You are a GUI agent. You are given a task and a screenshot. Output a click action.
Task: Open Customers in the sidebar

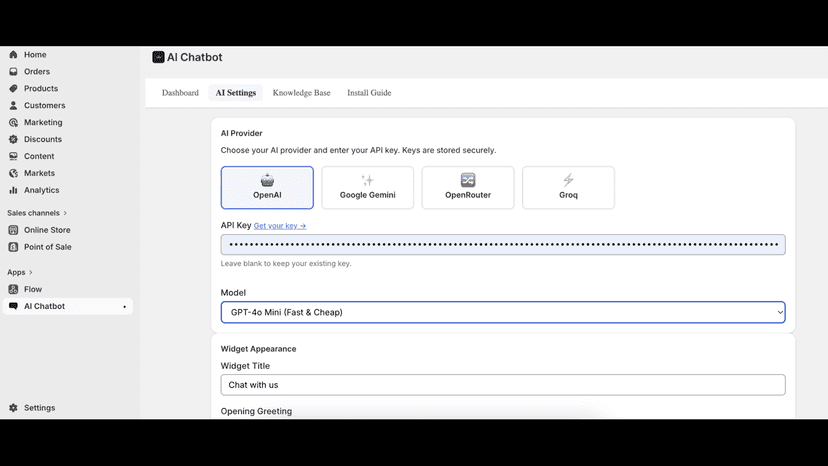pos(44,105)
